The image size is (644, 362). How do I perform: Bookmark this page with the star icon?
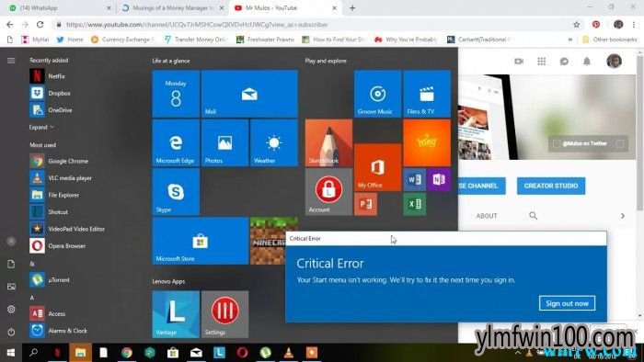coord(577,25)
